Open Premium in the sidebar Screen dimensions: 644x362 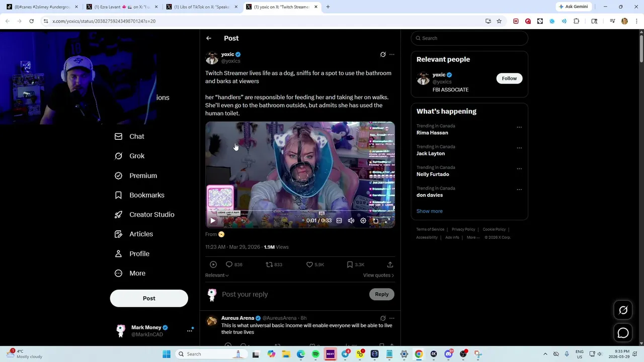(136, 175)
